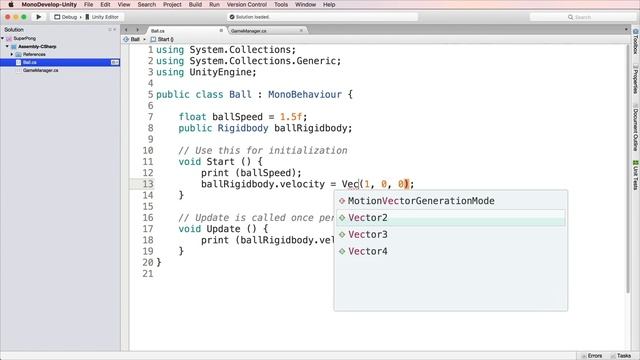Navigate forward with the right arrow
The image size is (640, 360).
pos(137,30)
